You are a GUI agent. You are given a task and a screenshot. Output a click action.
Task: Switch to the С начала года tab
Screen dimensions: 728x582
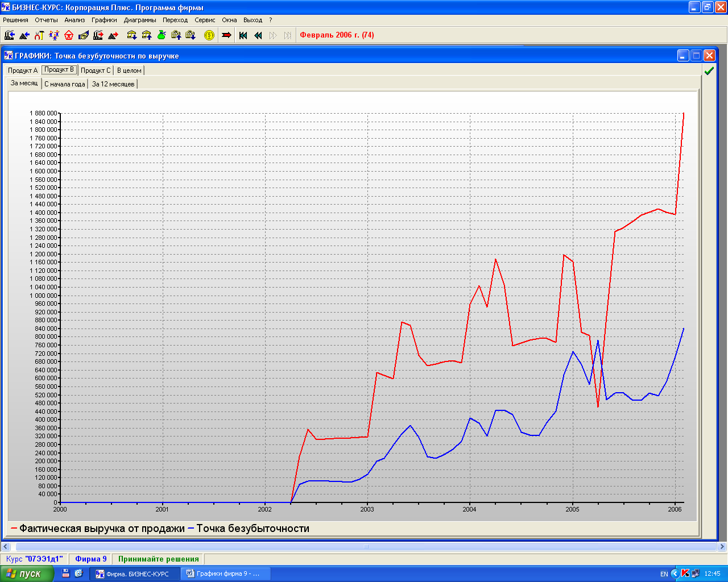pos(65,84)
